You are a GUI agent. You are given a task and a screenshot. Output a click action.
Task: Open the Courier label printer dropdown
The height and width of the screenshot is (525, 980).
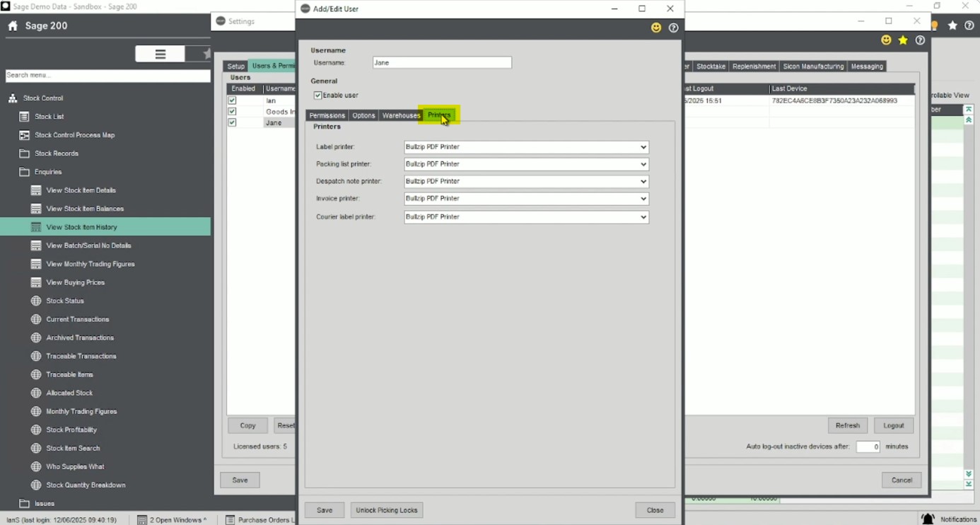(526, 217)
